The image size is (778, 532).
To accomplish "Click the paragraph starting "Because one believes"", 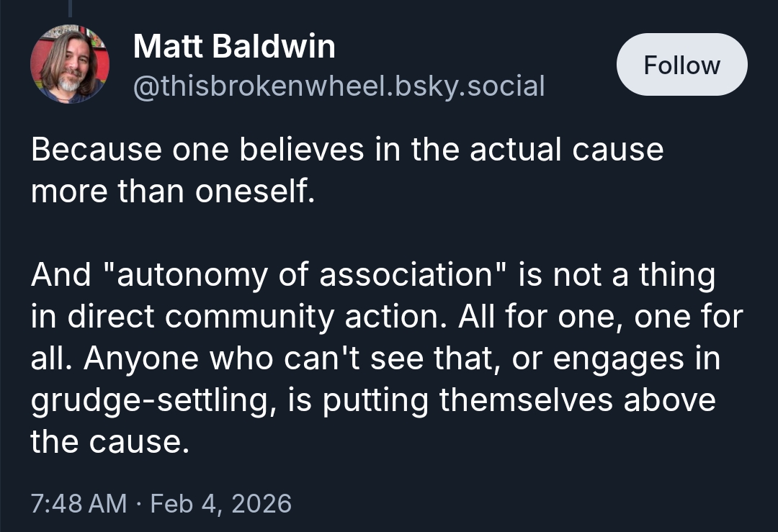I will click(346, 171).
